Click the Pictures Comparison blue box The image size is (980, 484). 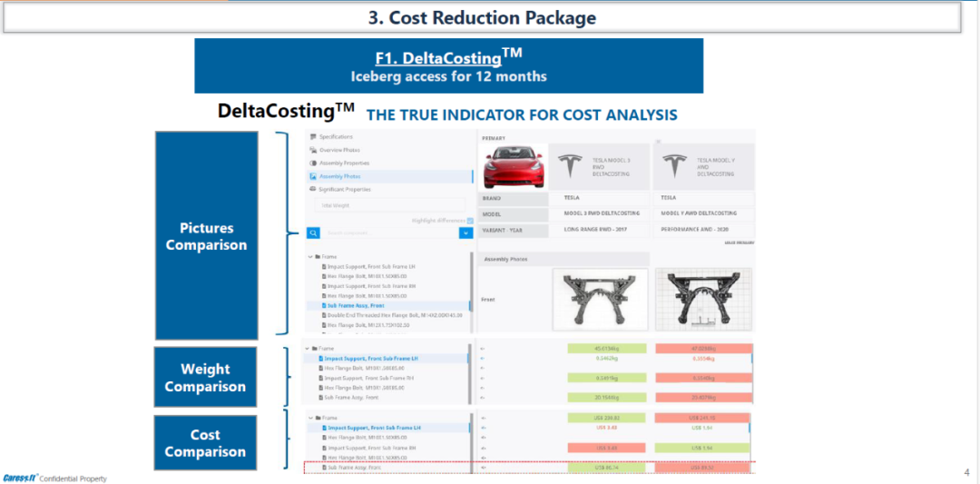click(x=206, y=235)
